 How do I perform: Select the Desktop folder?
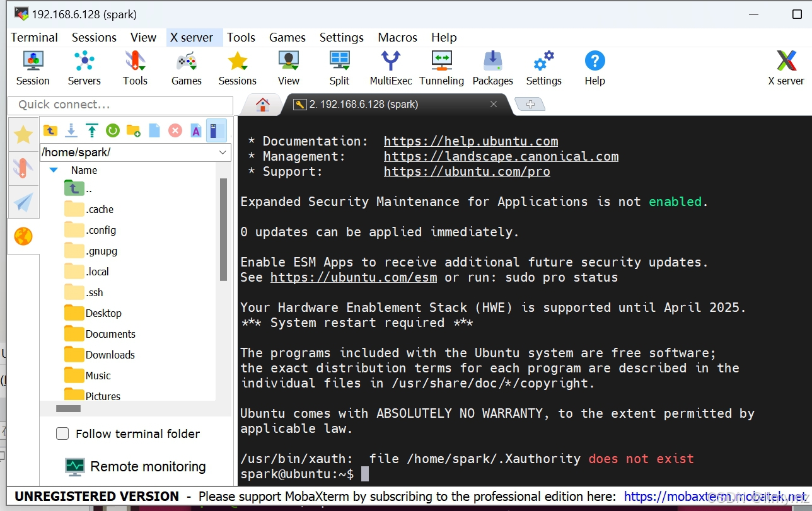tap(93, 313)
